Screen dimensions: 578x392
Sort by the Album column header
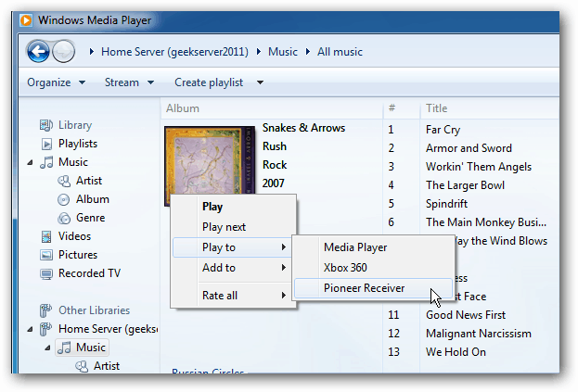[x=271, y=108]
